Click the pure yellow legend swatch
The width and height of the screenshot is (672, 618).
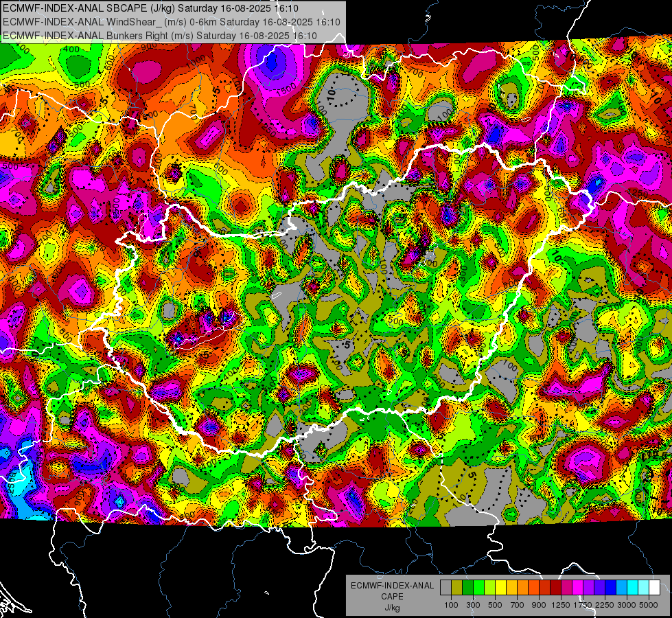click(500, 588)
